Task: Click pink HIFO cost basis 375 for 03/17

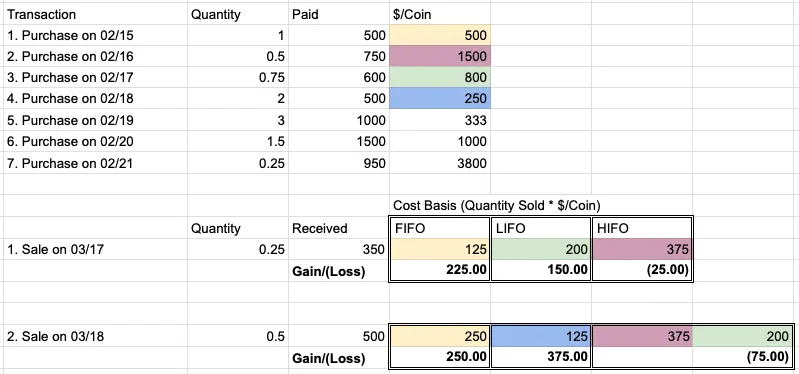Action: tap(642, 250)
